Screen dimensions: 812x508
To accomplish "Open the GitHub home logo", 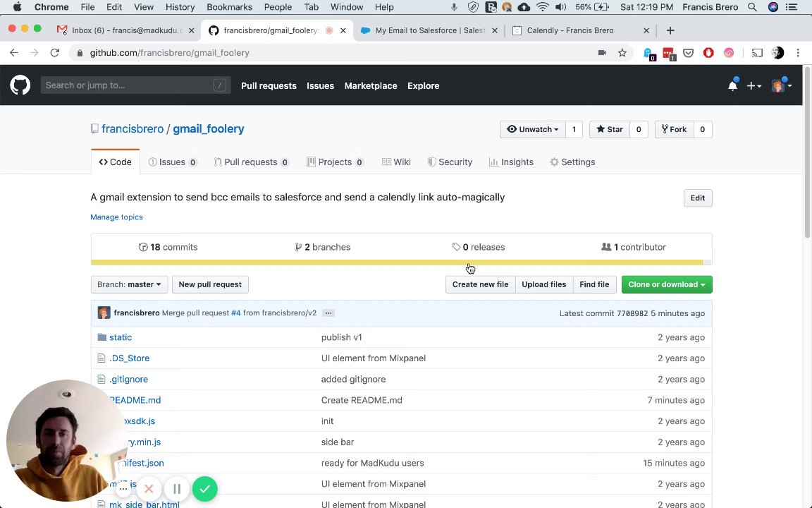I will coord(20,85).
